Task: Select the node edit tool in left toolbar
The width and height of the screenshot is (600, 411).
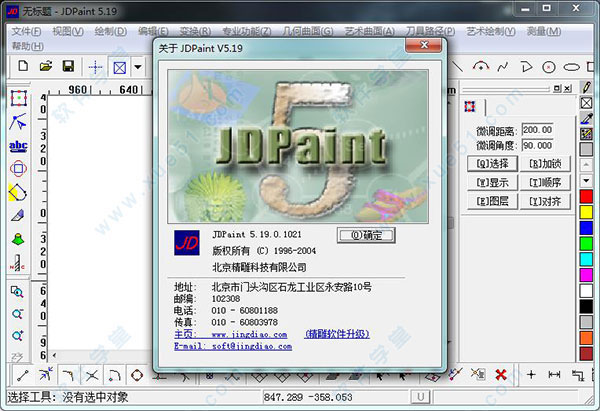Action: tap(18, 122)
